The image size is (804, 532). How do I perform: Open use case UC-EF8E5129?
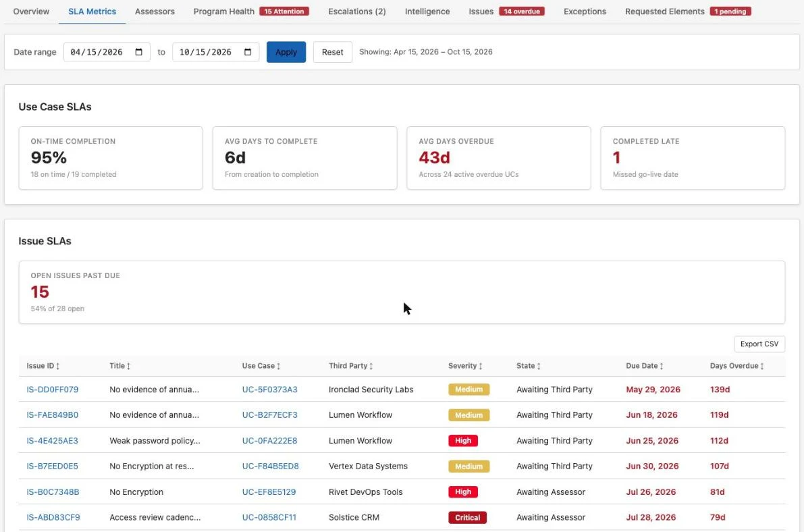click(x=269, y=492)
